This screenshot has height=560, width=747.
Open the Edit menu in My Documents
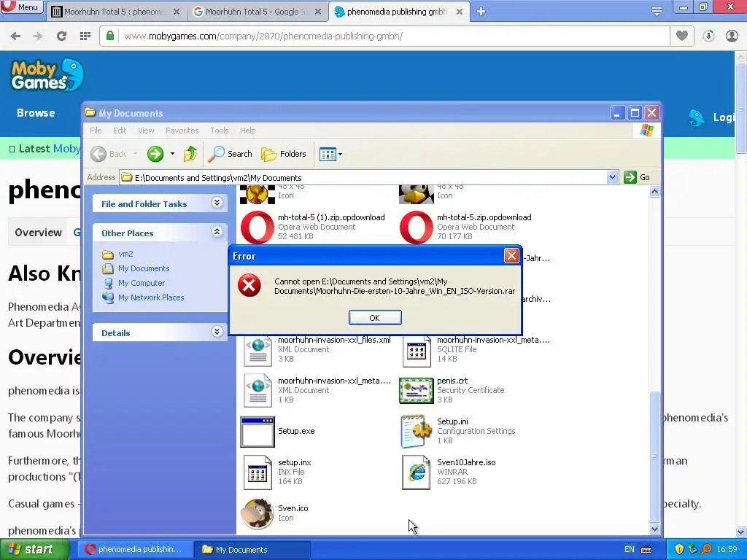pyautogui.click(x=120, y=131)
